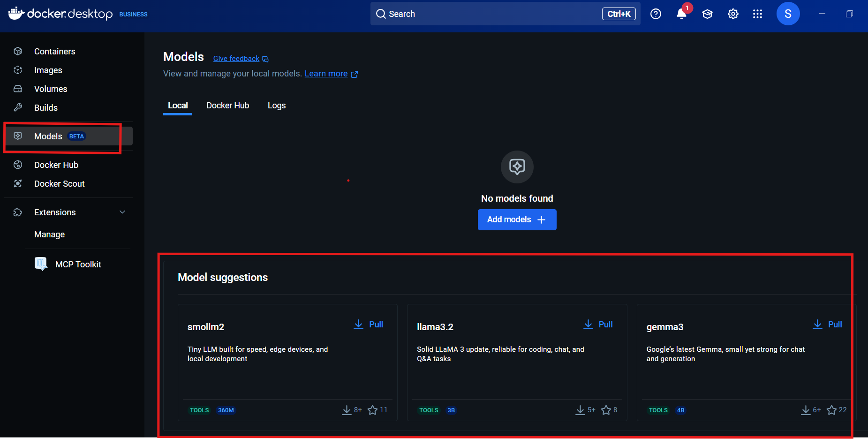Open the MCP Toolkit icon
The height and width of the screenshot is (439, 868).
(41, 264)
